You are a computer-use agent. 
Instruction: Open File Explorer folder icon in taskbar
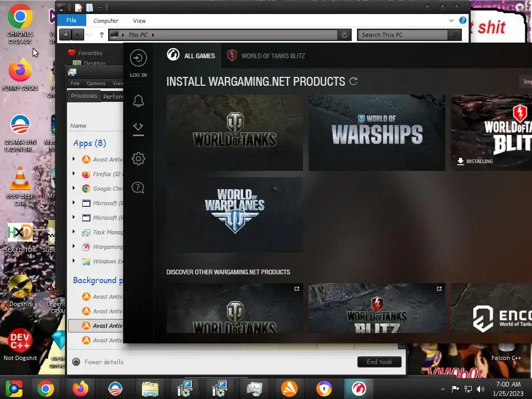(x=150, y=389)
